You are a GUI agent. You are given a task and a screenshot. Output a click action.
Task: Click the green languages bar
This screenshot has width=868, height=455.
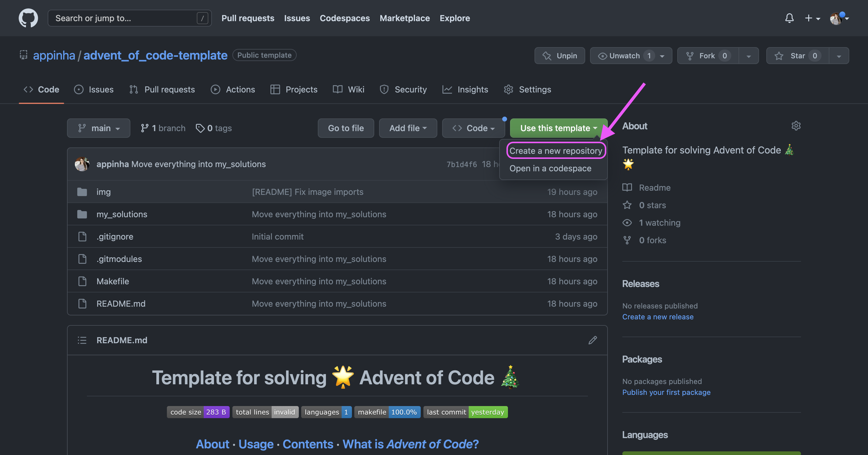pyautogui.click(x=711, y=453)
